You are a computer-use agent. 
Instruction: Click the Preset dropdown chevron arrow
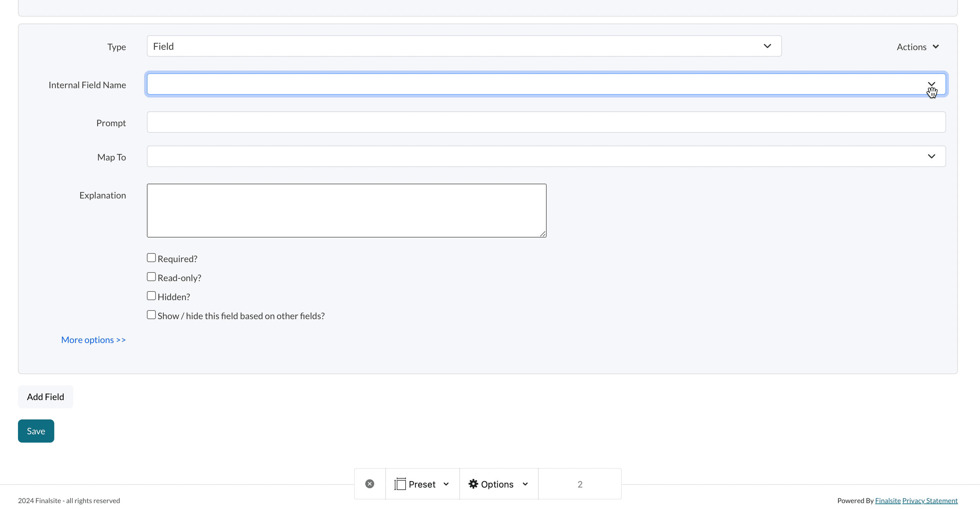click(x=446, y=484)
